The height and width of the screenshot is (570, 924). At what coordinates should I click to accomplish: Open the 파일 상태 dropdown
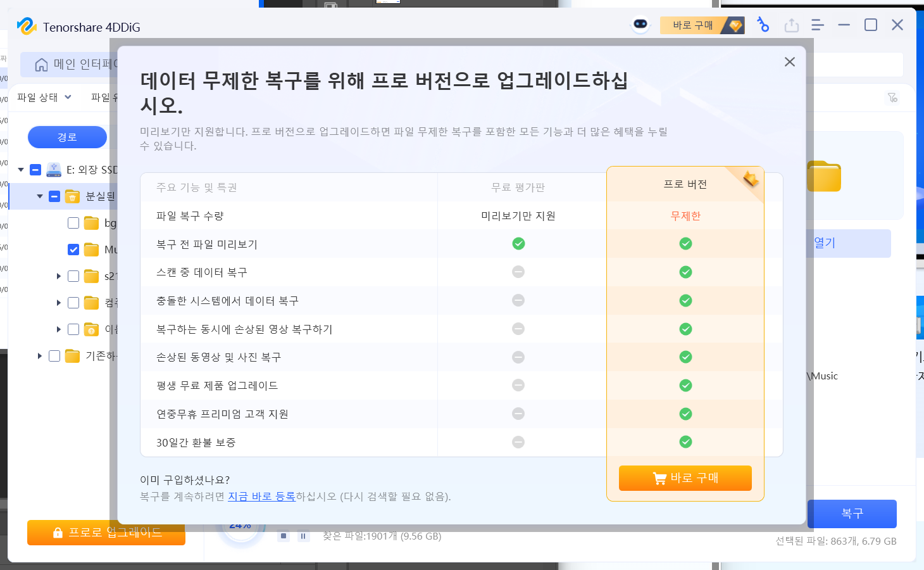point(44,97)
